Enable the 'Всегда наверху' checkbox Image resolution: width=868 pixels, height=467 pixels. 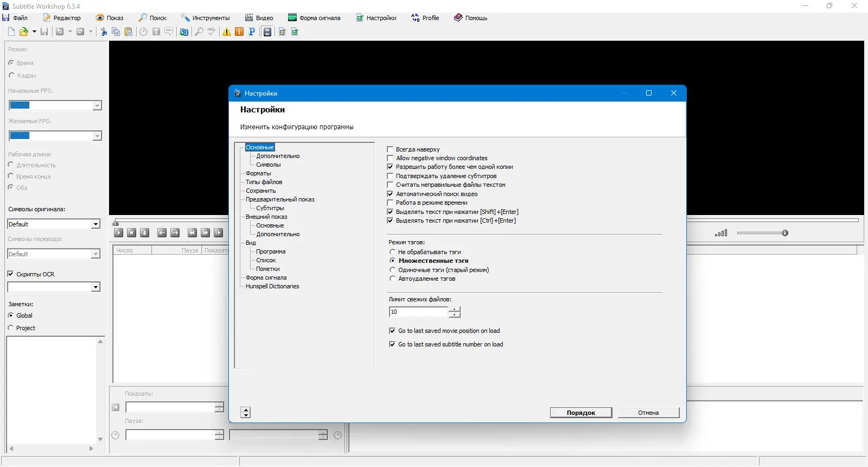coord(390,149)
